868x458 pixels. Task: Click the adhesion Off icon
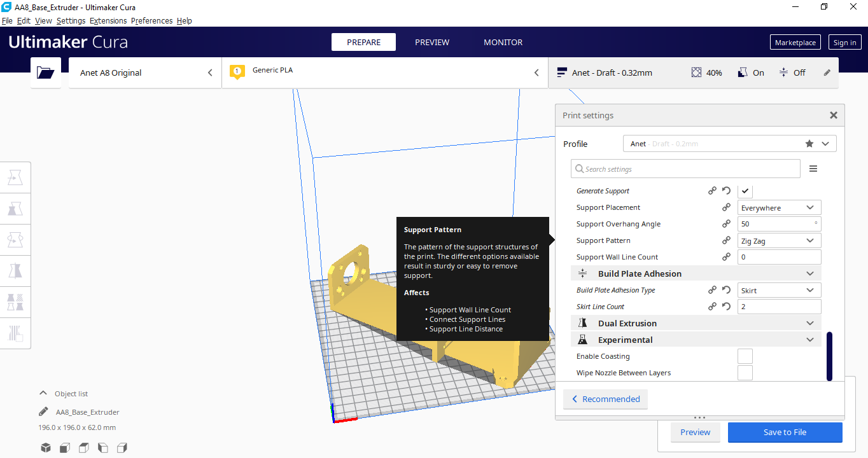783,73
